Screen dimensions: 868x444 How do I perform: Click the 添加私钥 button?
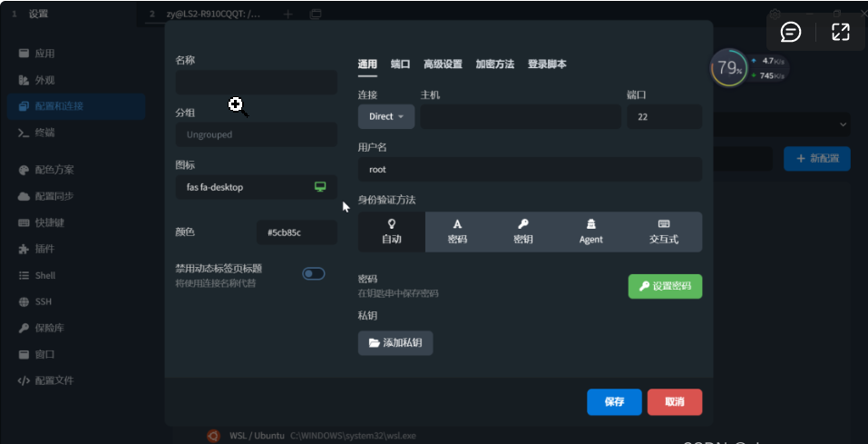[x=395, y=343]
